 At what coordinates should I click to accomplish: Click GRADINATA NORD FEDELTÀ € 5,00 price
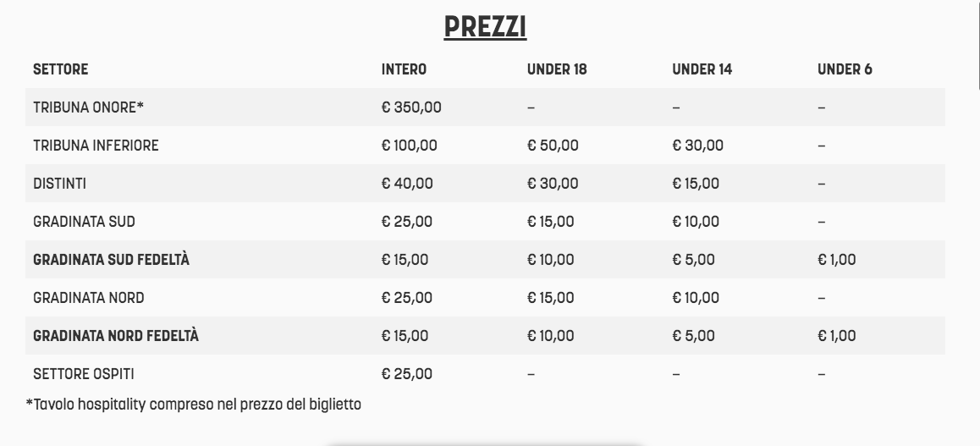[x=693, y=336]
